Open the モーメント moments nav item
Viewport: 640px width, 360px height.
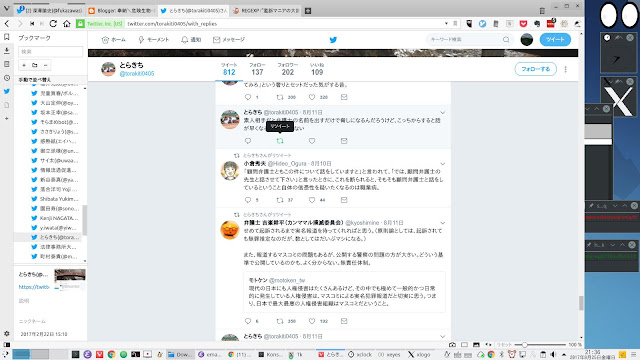(153, 40)
